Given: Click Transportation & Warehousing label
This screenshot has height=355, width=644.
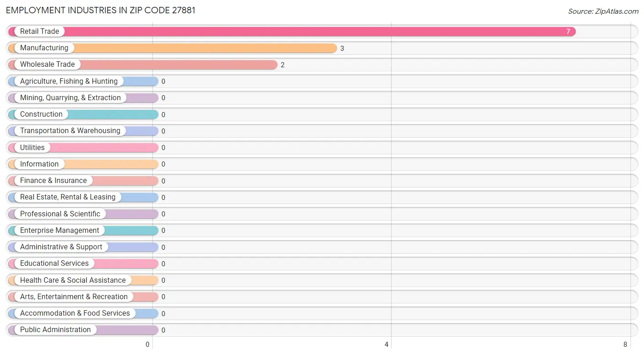Looking at the screenshot, I should coord(70,131).
